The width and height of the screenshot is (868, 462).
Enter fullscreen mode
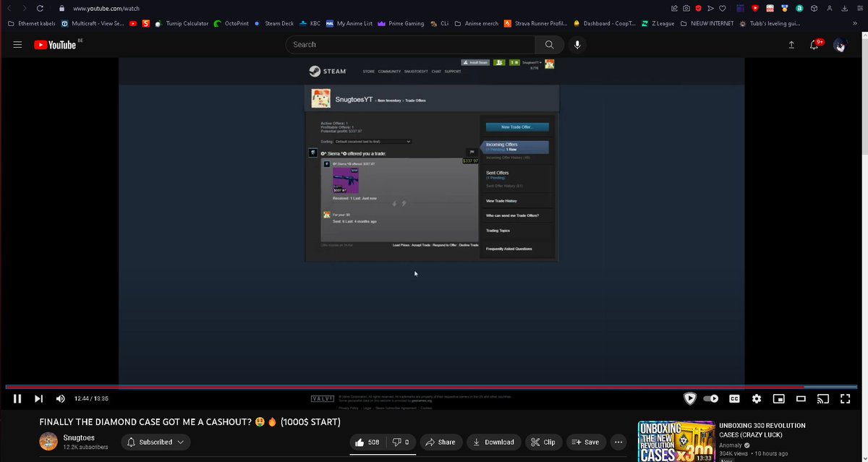pyautogui.click(x=845, y=398)
